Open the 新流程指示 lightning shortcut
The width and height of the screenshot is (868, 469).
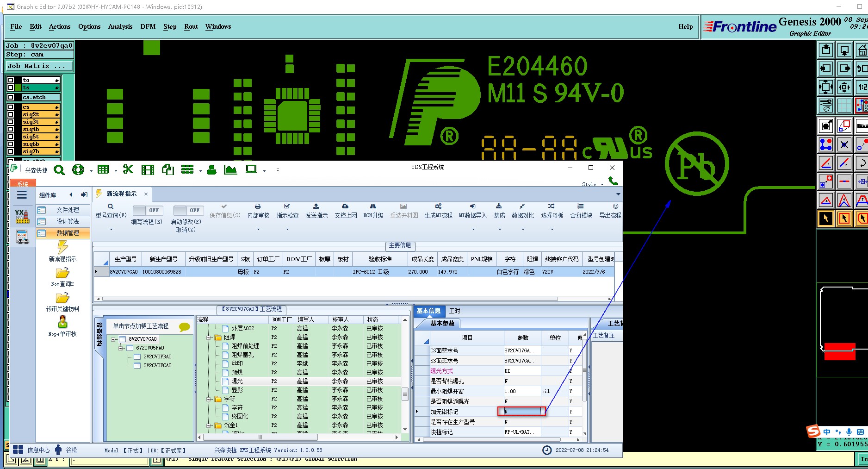click(62, 252)
